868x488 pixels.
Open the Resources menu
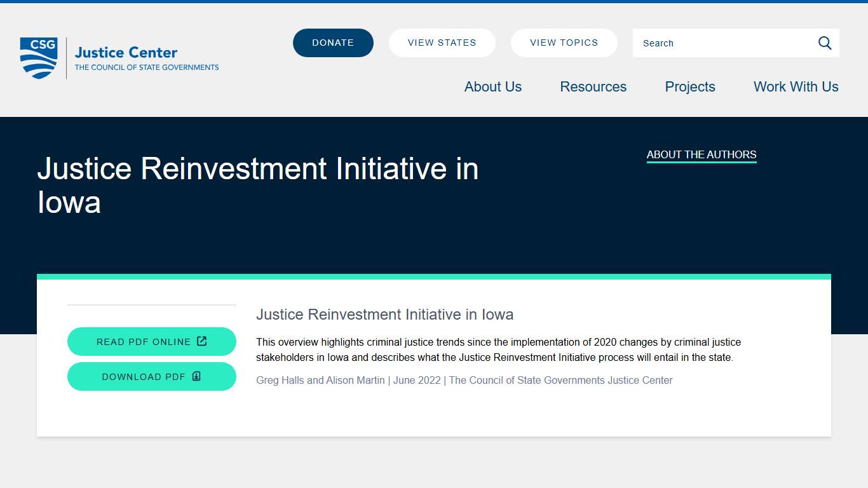592,87
